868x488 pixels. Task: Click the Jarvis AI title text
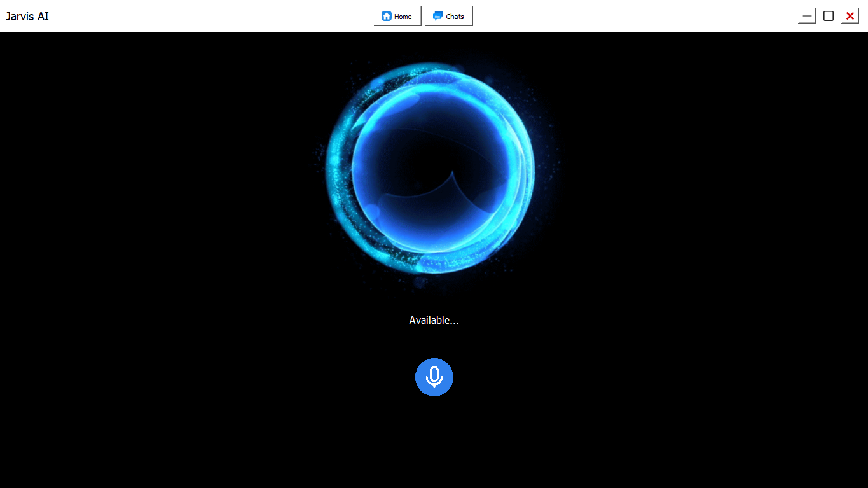click(27, 16)
